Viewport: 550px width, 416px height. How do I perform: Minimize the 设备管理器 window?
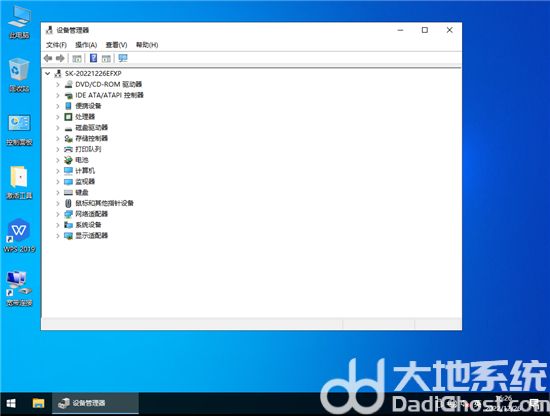(400, 30)
